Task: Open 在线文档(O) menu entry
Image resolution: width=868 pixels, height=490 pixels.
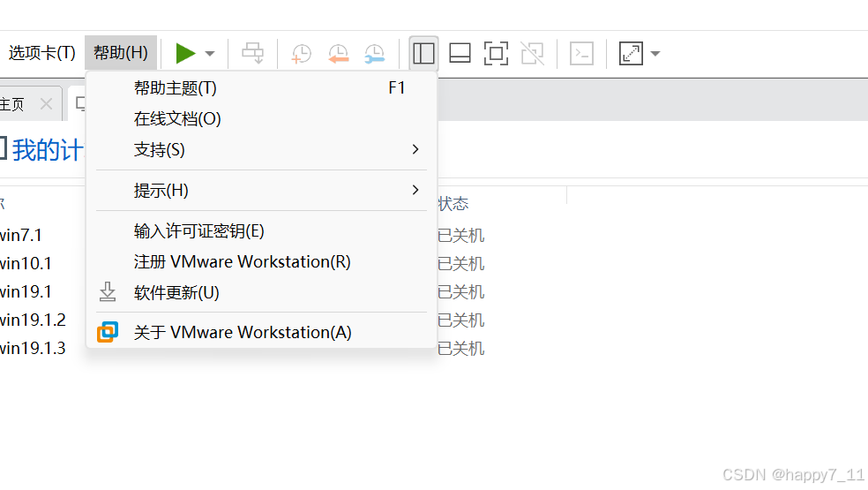Action: [261, 118]
